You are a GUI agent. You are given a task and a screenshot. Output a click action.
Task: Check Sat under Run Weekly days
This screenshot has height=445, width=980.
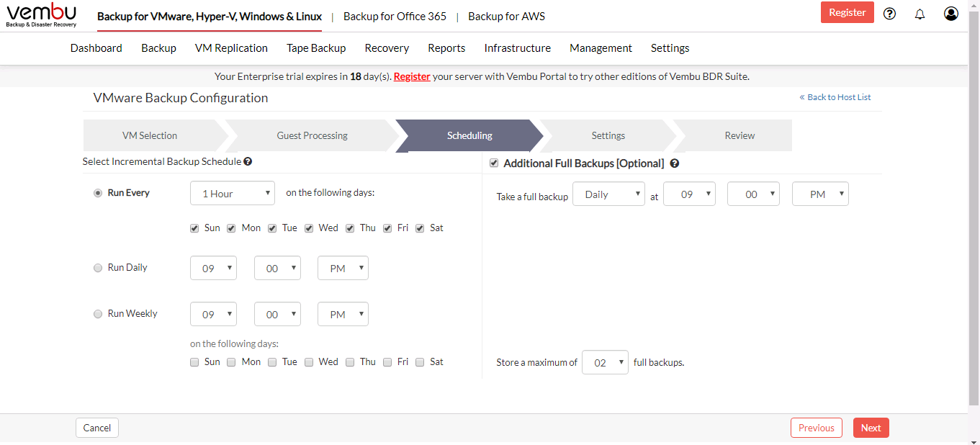pyautogui.click(x=420, y=362)
